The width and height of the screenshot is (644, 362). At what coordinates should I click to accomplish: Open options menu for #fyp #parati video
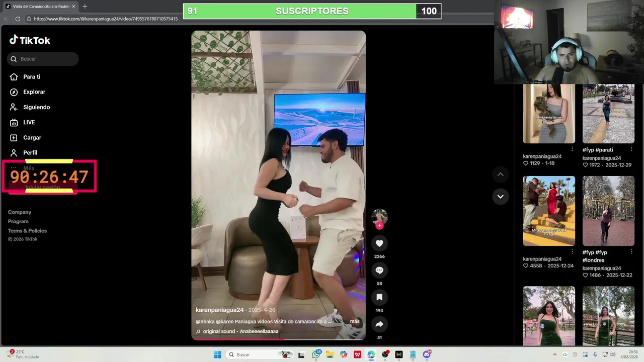631,149
